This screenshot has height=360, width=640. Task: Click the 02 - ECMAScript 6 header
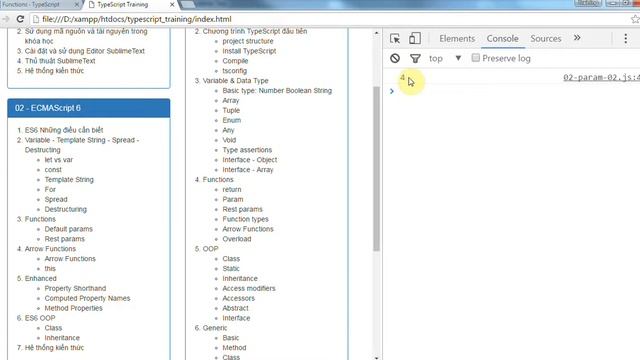click(x=89, y=108)
